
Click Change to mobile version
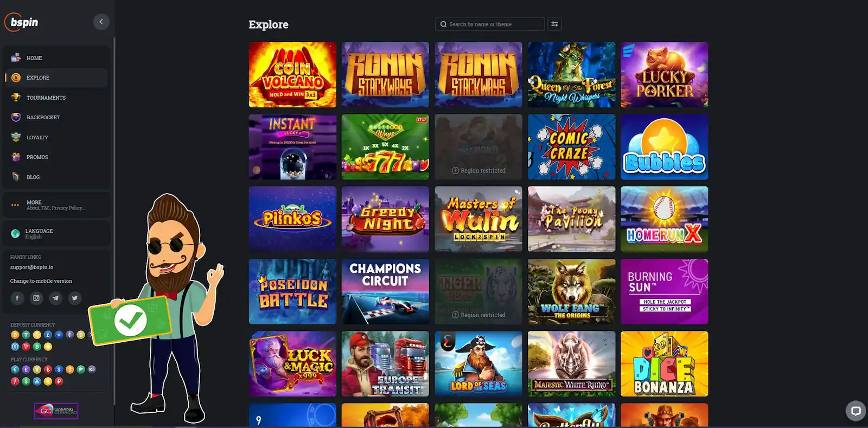pyautogui.click(x=41, y=281)
